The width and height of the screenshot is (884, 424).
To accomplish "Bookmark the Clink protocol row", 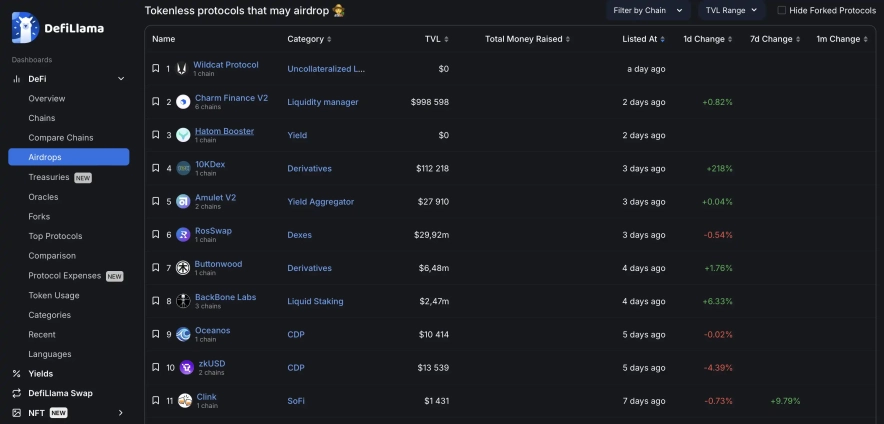I will click(155, 401).
